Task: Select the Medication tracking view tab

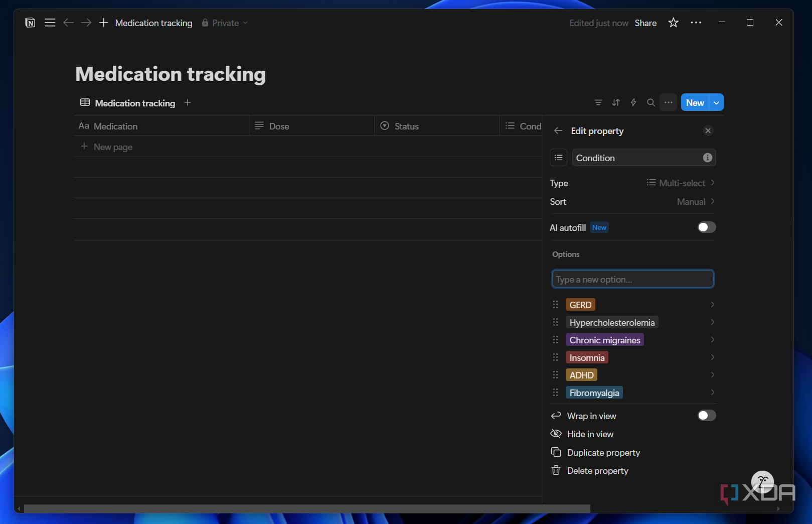Action: coord(128,103)
